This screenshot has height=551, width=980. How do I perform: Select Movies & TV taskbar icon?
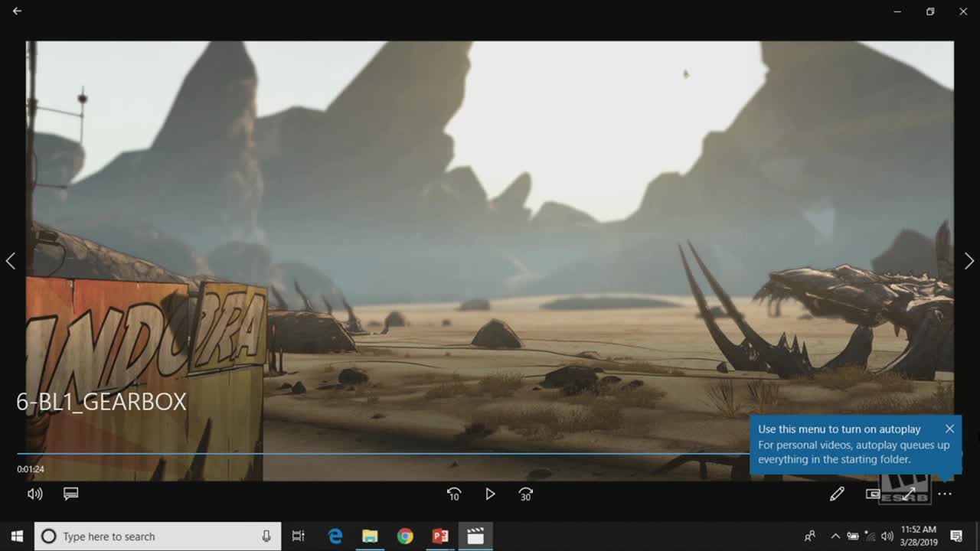point(475,536)
